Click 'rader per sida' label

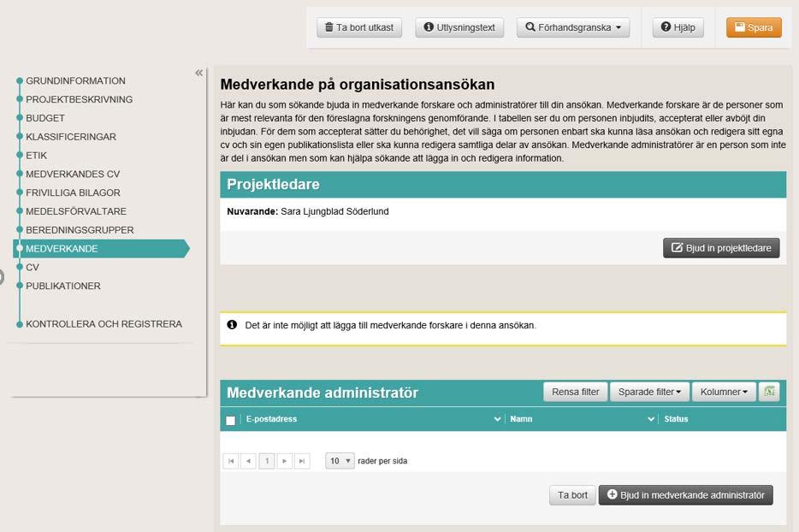click(x=382, y=461)
